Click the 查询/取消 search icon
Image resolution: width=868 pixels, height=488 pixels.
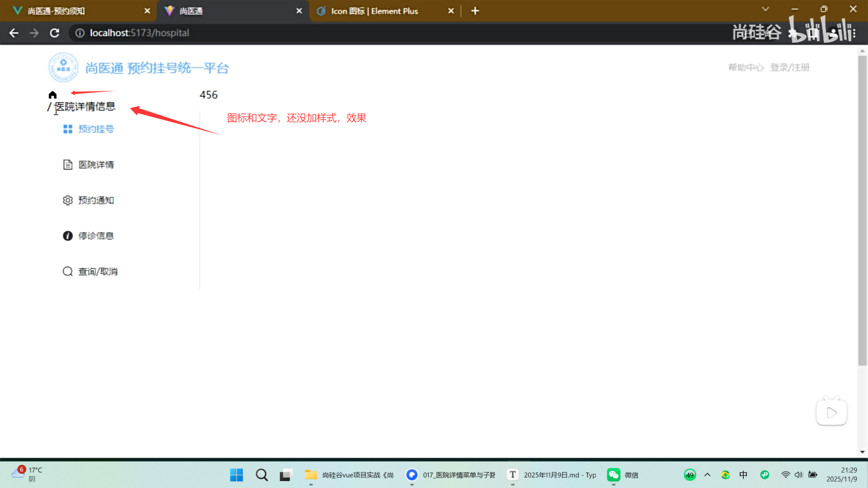[67, 271]
